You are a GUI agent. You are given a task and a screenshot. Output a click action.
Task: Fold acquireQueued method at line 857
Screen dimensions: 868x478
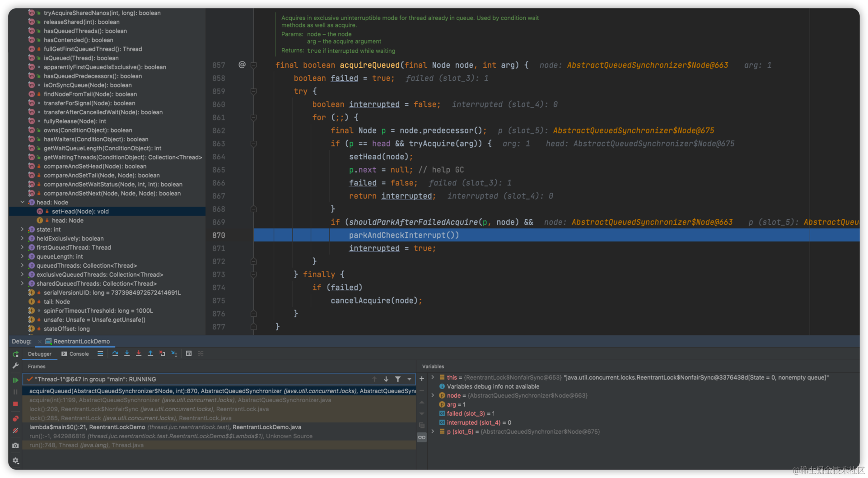click(254, 65)
